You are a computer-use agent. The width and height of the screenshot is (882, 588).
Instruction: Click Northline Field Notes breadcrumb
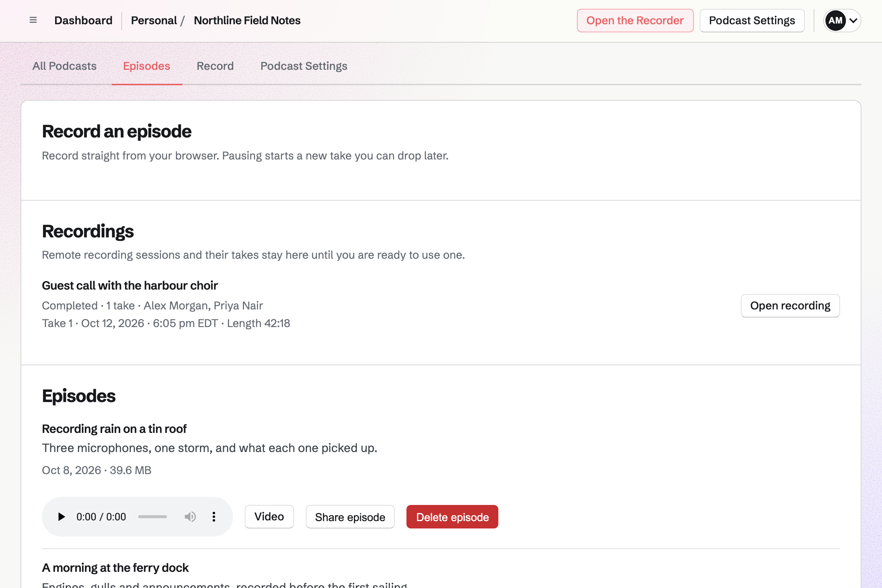(x=247, y=20)
